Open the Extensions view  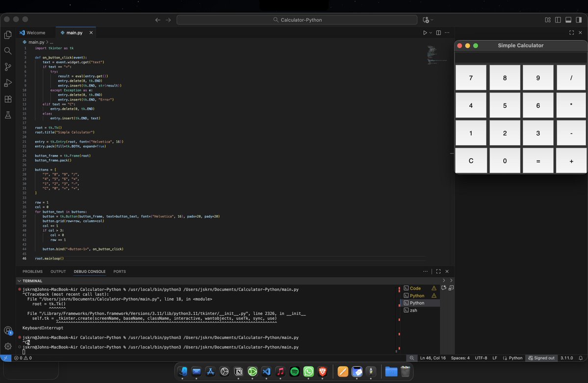[x=8, y=99]
